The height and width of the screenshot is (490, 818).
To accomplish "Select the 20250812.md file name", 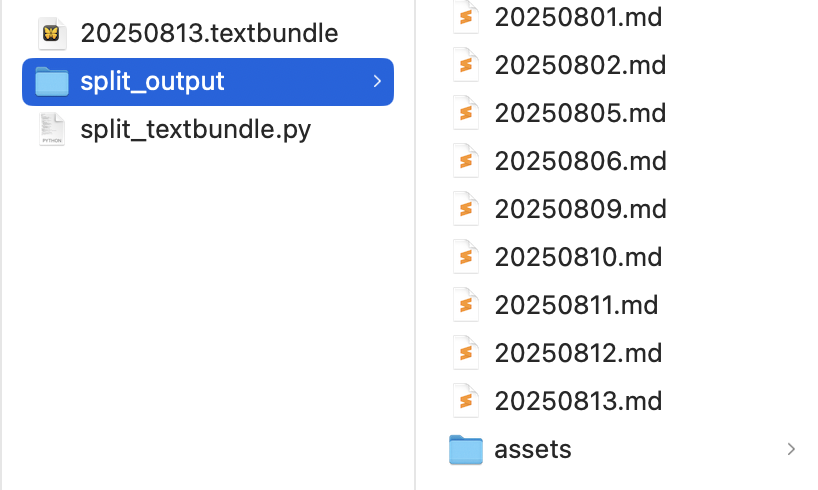I will tap(578, 353).
